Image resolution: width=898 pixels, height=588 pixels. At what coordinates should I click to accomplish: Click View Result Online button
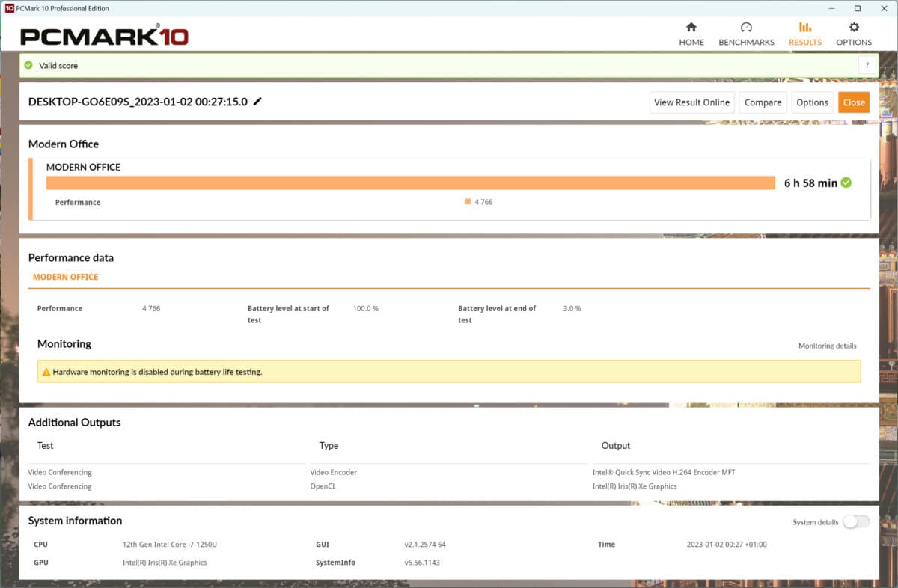pos(691,102)
